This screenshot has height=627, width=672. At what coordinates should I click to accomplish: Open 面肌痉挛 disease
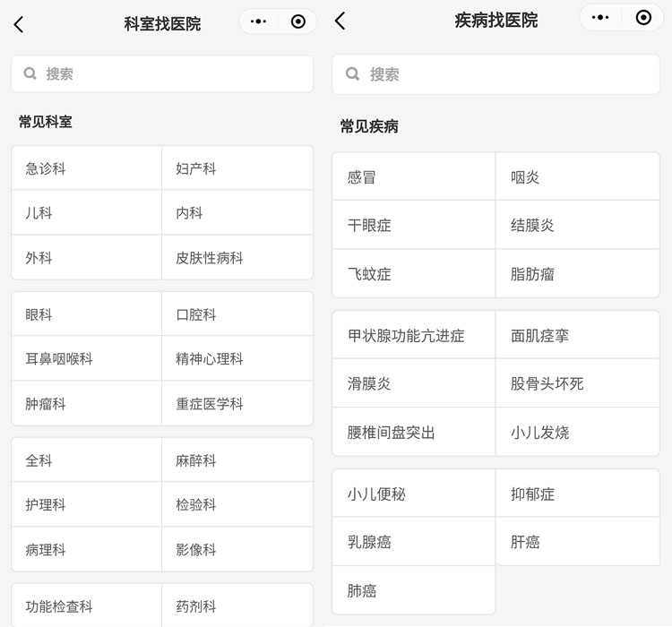(x=577, y=335)
